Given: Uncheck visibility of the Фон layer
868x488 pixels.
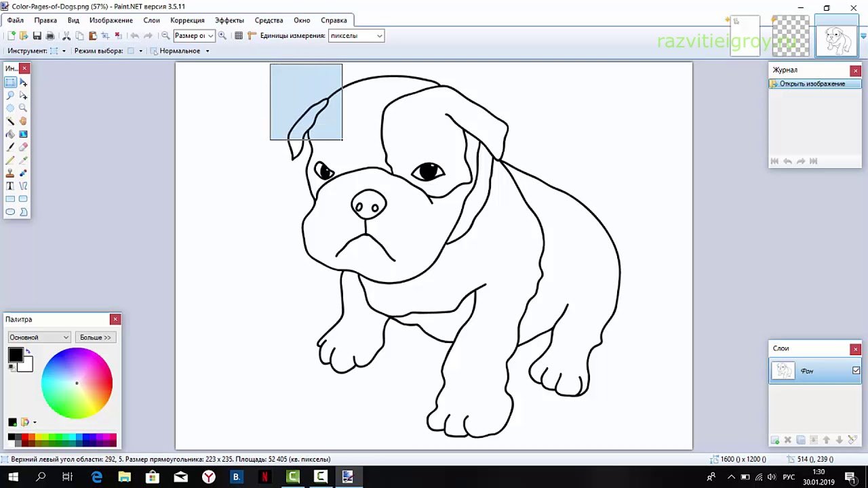Looking at the screenshot, I should coord(856,371).
